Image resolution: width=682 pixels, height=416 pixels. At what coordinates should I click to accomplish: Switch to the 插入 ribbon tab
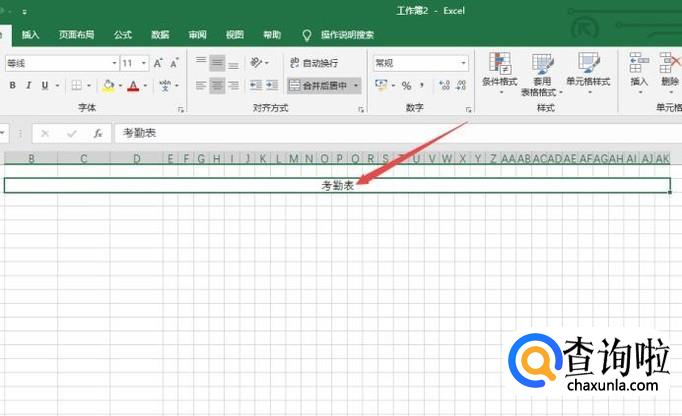pos(30,35)
